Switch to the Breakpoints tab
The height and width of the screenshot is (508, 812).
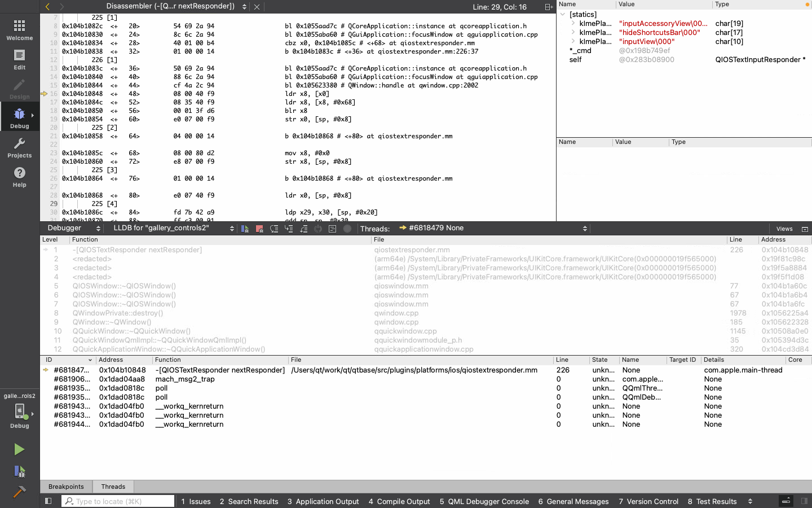66,487
